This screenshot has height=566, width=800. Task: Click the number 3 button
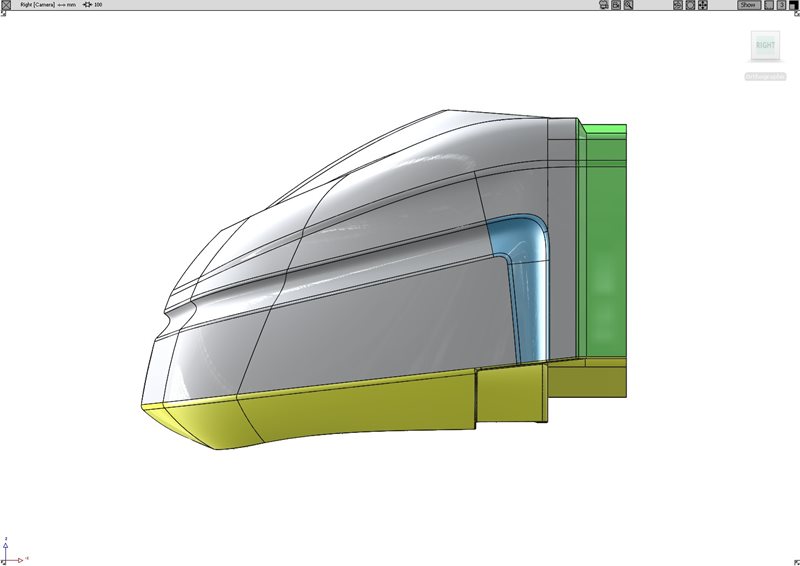click(781, 5)
